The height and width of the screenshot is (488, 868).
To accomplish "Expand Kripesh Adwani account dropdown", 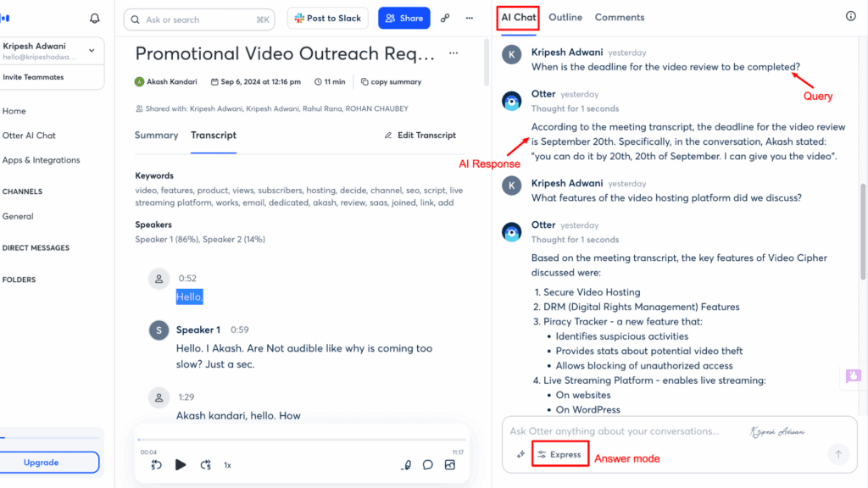I will tap(92, 50).
